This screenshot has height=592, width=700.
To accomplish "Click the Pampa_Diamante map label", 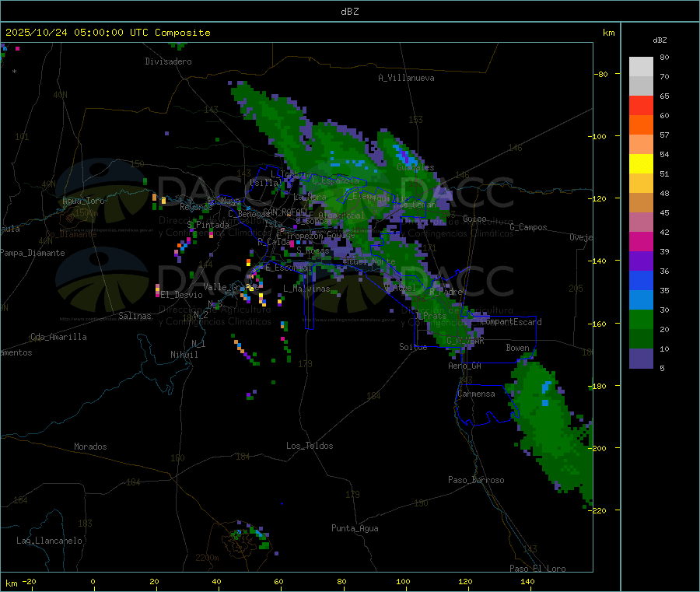I will tap(33, 253).
